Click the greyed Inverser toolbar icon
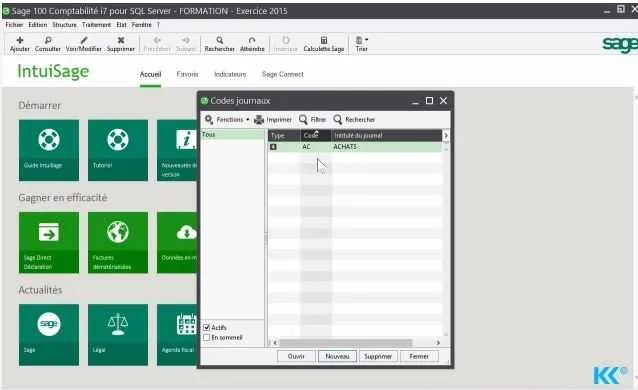638x390 pixels. (285, 40)
